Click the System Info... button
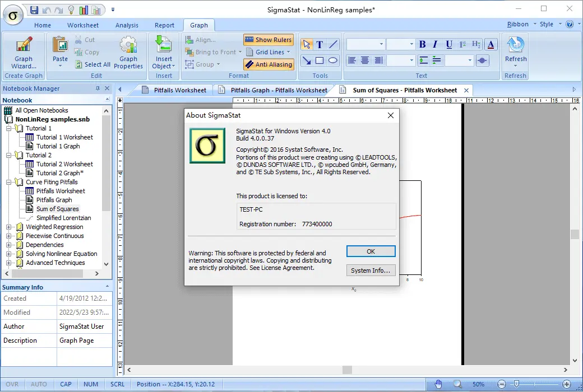This screenshot has width=583, height=392. click(371, 270)
